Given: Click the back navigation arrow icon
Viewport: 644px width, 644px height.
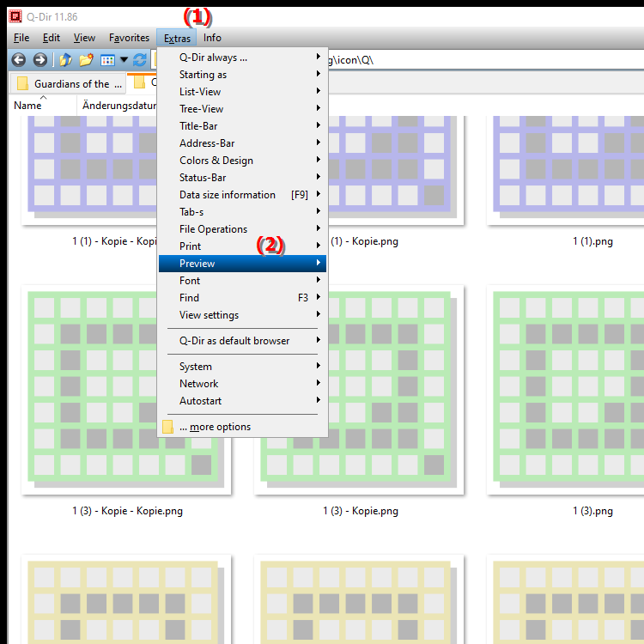Looking at the screenshot, I should tap(19, 60).
